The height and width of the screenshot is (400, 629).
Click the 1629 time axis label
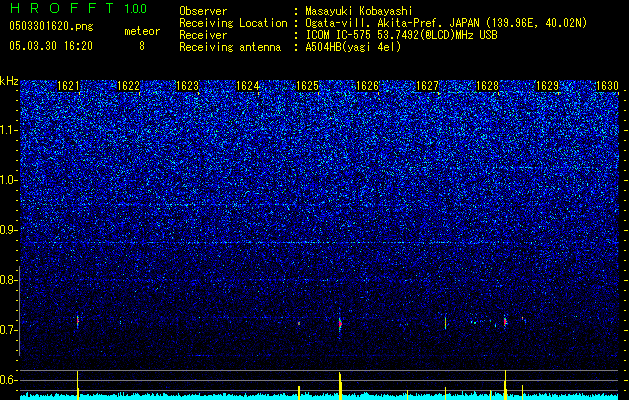[x=547, y=85]
